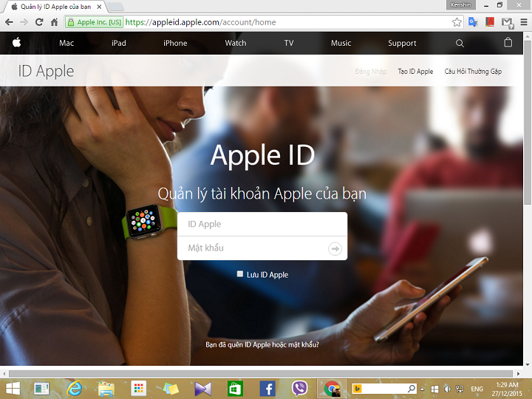Viewport: 532px width, 399px height.
Task: Click the sign-in arrow button beside the password field
Action: coord(335,248)
